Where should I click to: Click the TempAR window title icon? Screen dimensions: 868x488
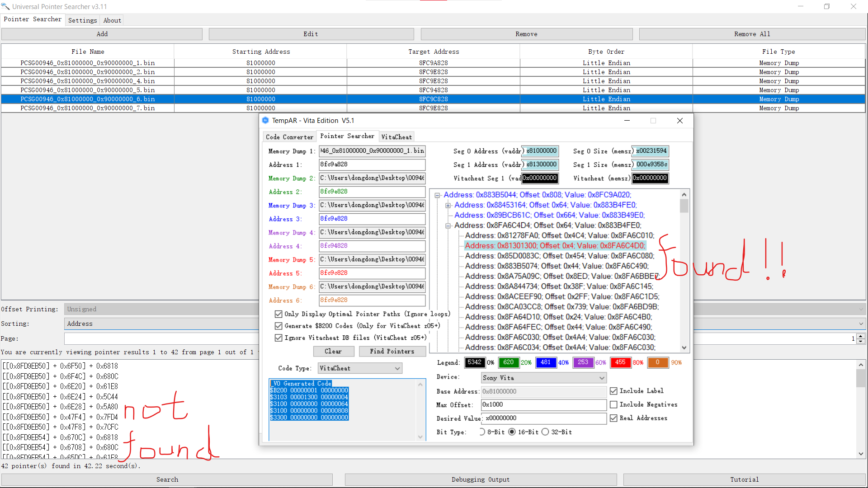[265, 120]
